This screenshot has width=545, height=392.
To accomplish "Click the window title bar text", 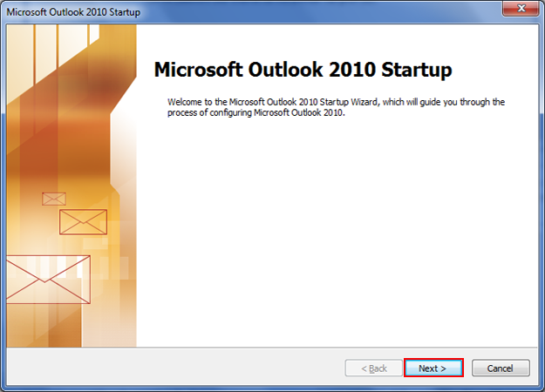I will [73, 12].
